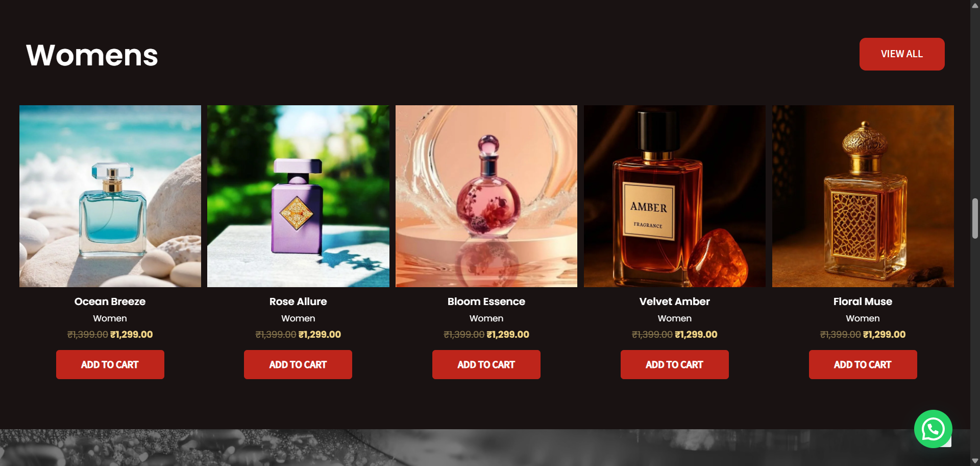Viewport: 980px width, 466px height.
Task: Open the Rose Allure title link
Action: click(x=298, y=301)
